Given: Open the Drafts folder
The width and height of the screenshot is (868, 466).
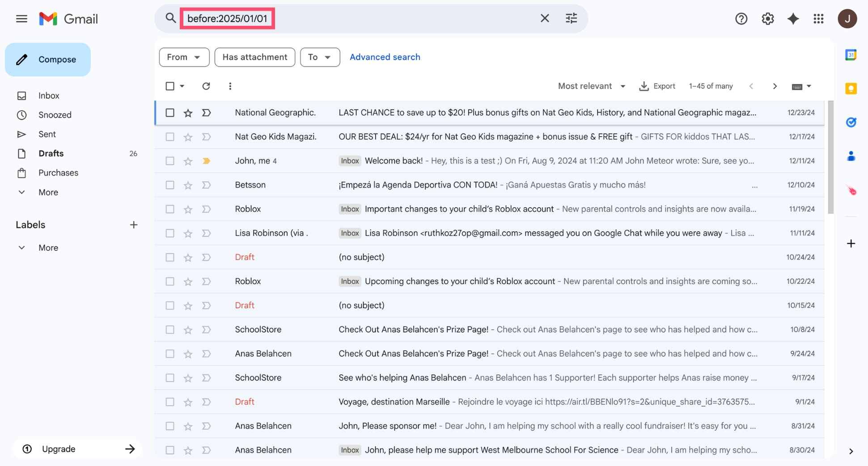Looking at the screenshot, I should tap(51, 153).
